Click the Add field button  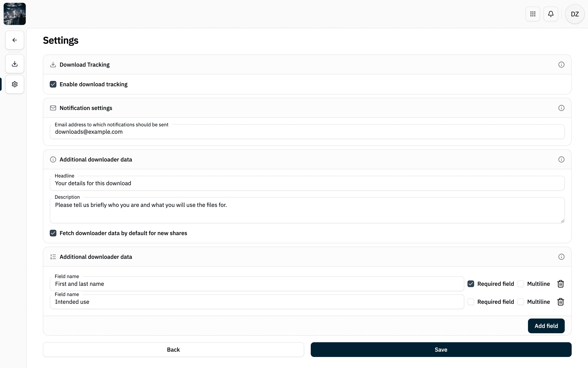coord(546,326)
